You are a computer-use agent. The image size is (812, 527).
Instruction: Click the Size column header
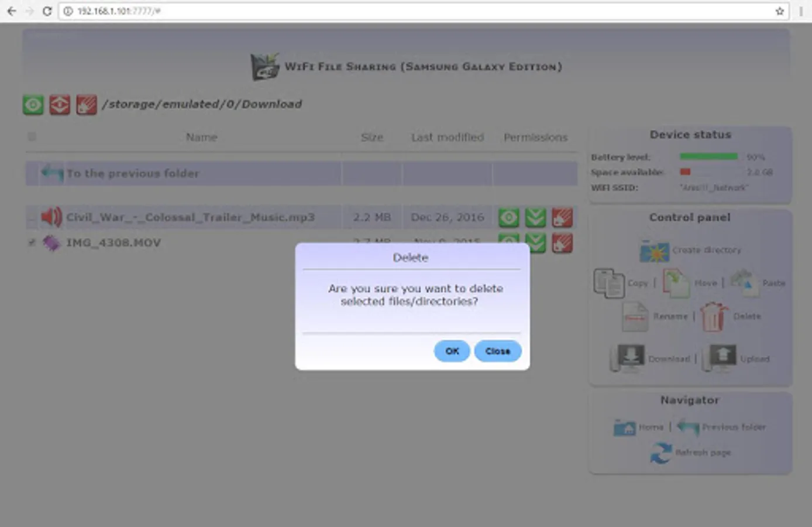(x=371, y=137)
